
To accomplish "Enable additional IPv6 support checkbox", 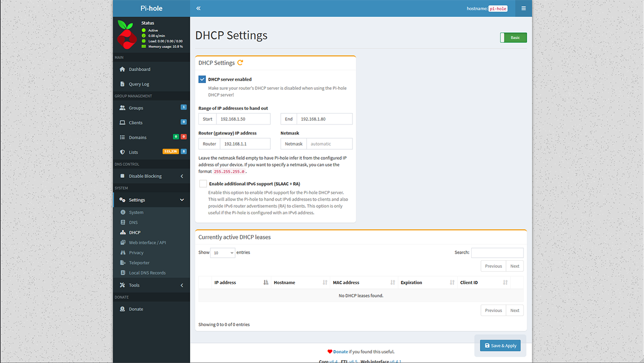I will click(203, 184).
